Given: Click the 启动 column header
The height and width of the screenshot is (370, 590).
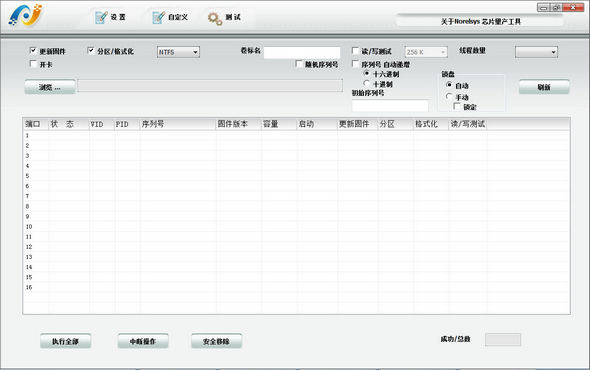Looking at the screenshot, I should tap(317, 124).
